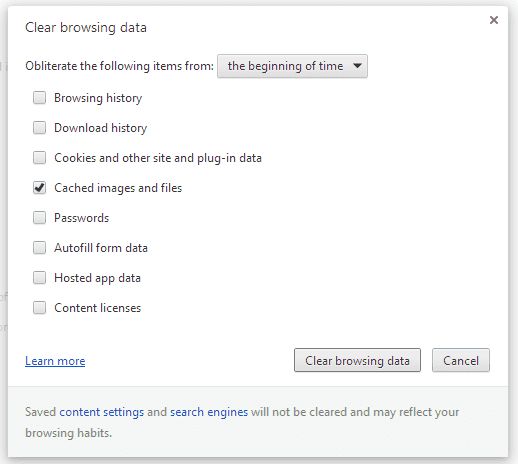Image resolution: width=518 pixels, height=464 pixels.
Task: Click the Passwords label text
Action: click(x=82, y=218)
